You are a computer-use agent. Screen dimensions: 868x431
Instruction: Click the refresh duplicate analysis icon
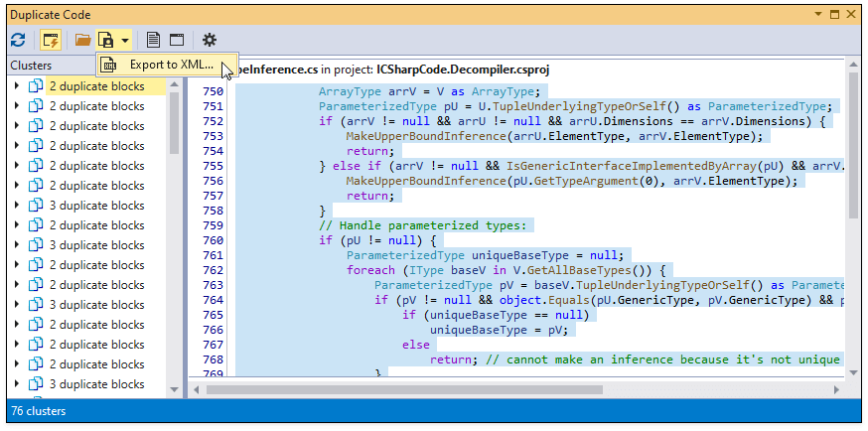click(18, 41)
